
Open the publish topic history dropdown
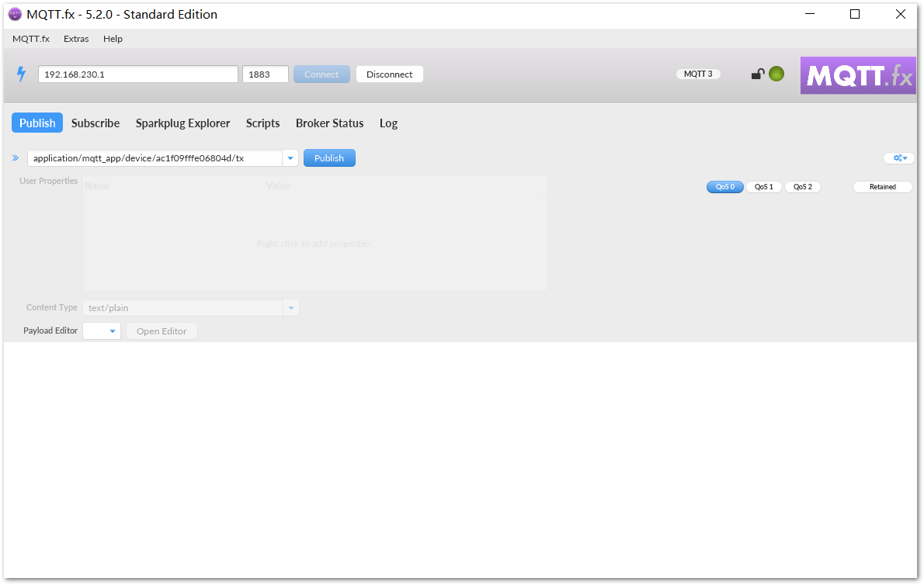click(x=290, y=158)
